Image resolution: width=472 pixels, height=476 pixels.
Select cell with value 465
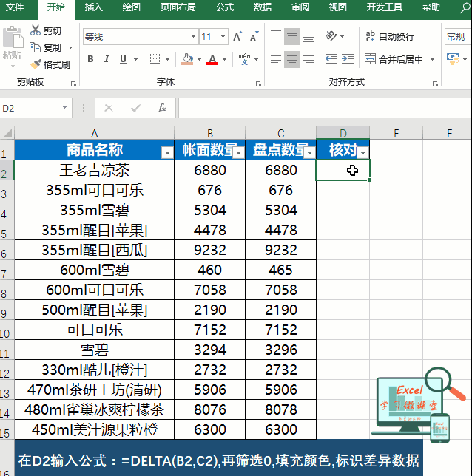pos(280,270)
